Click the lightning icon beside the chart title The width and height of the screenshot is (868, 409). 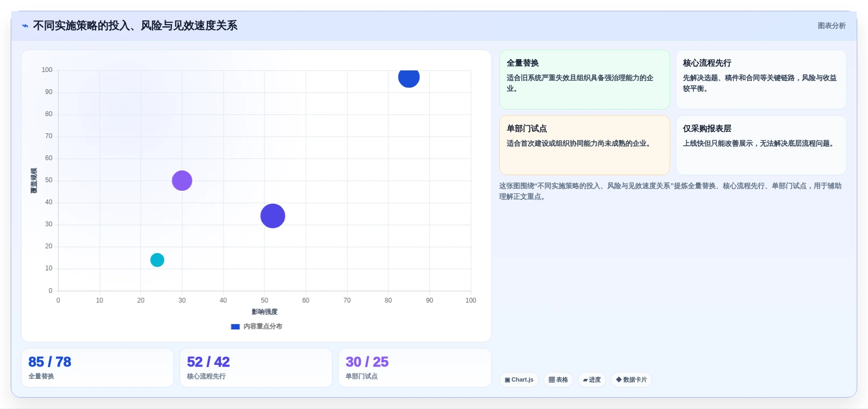click(x=25, y=26)
